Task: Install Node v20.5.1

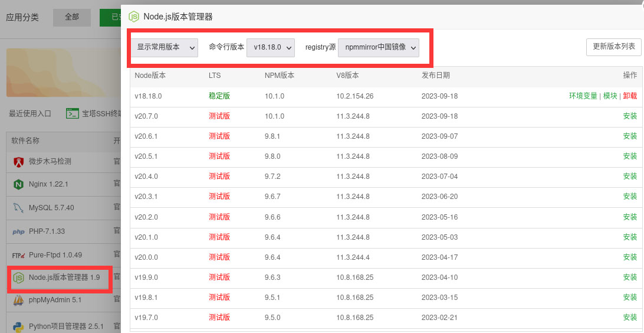Action: pyautogui.click(x=630, y=156)
